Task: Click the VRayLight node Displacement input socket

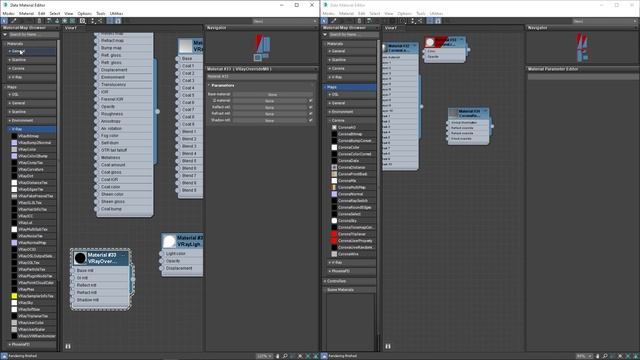Action: (x=161, y=268)
